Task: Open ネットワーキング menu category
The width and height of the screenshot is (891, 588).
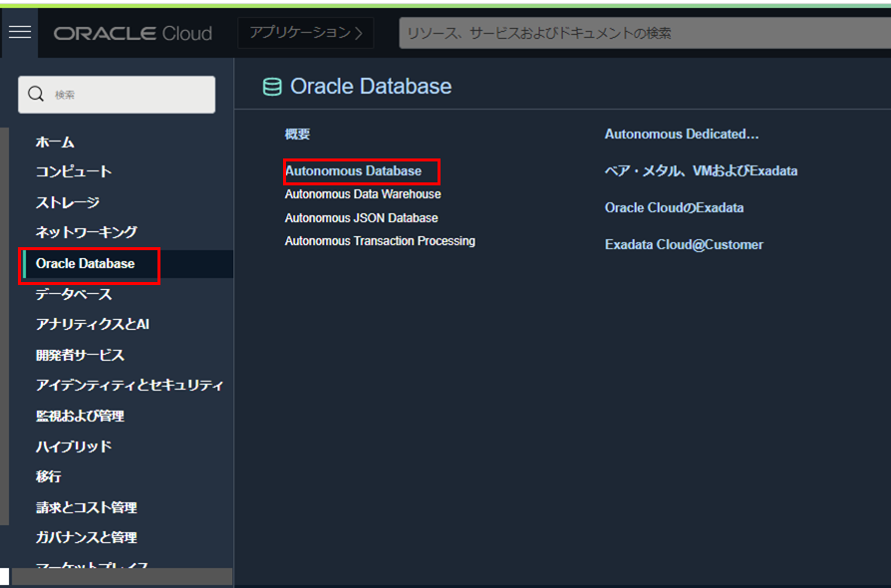Action: pos(86,232)
